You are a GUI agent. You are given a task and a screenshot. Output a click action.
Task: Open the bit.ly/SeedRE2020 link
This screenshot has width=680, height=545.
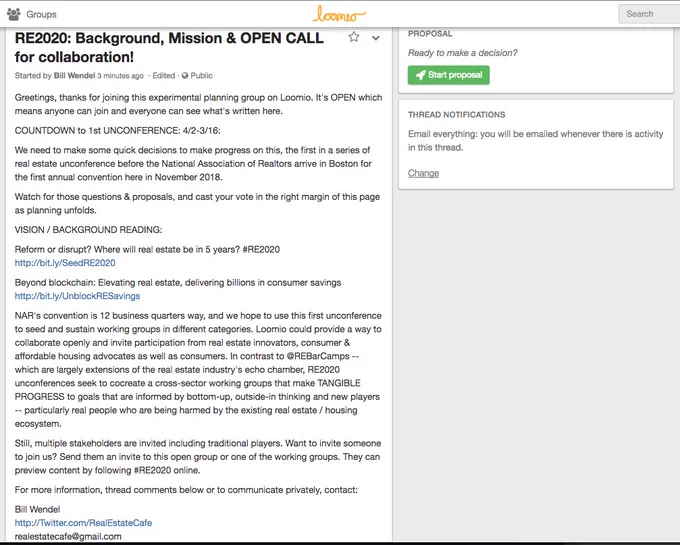65,263
